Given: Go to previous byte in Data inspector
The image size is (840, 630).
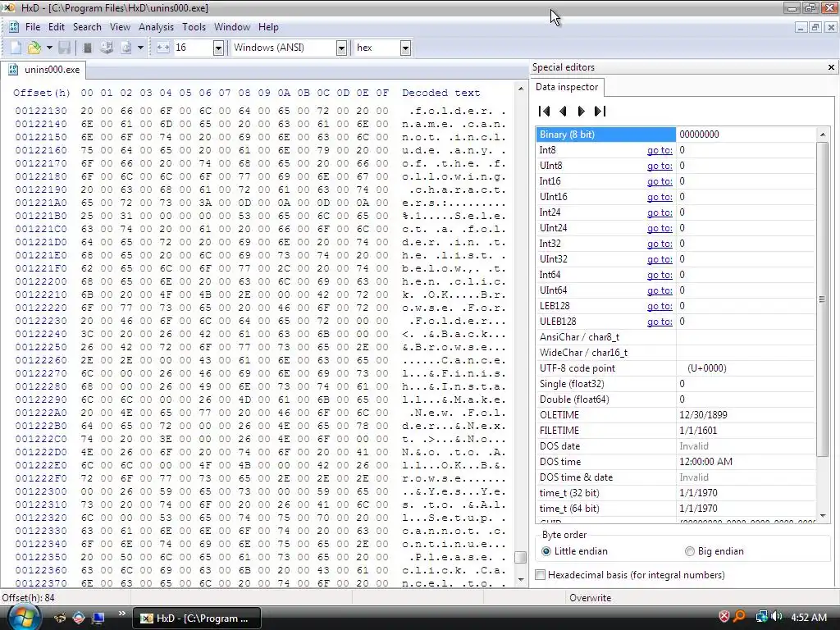Looking at the screenshot, I should (563, 111).
